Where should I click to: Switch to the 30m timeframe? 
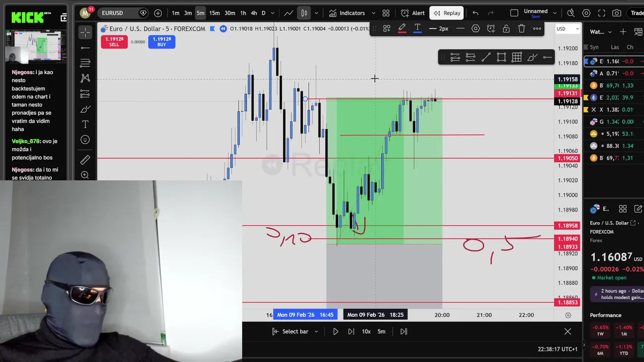(x=230, y=13)
